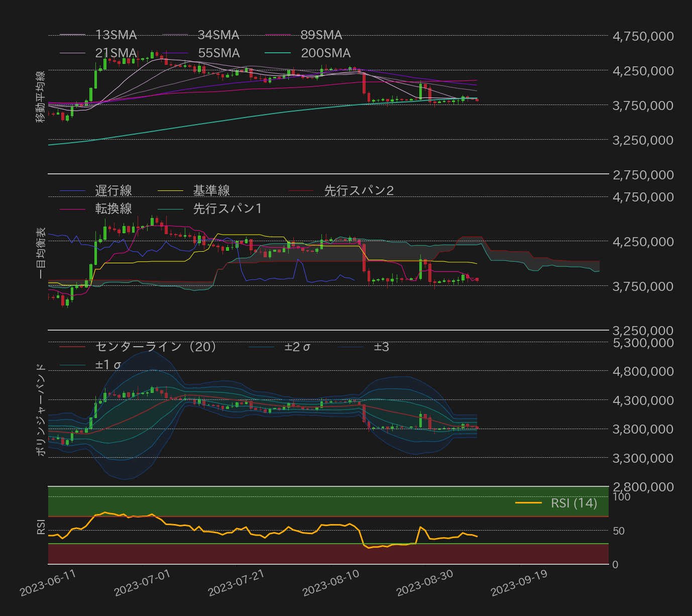The image size is (692, 616).
Task: Toggle the ±1σ band
Action: tap(106, 365)
